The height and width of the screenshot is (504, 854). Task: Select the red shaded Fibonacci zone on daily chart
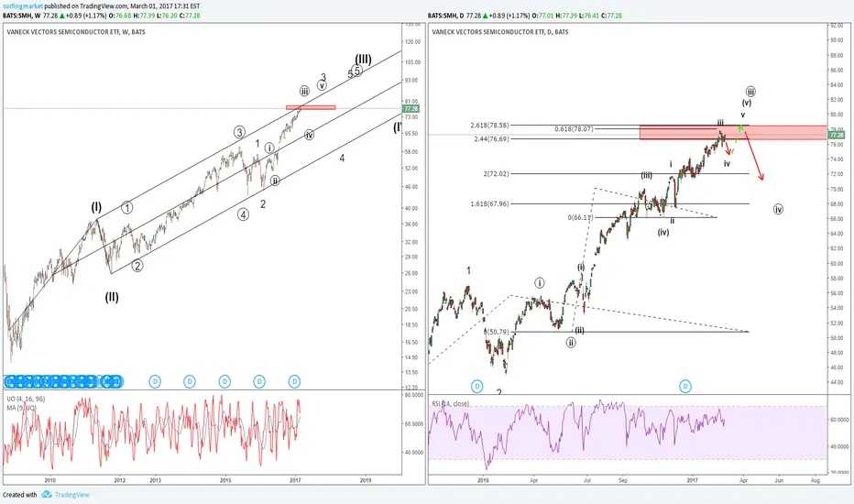tap(733, 132)
